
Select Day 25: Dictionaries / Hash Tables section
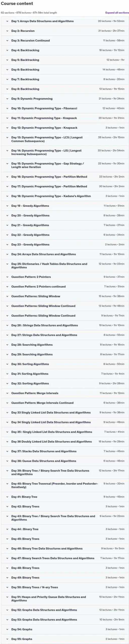[x=65, y=266]
